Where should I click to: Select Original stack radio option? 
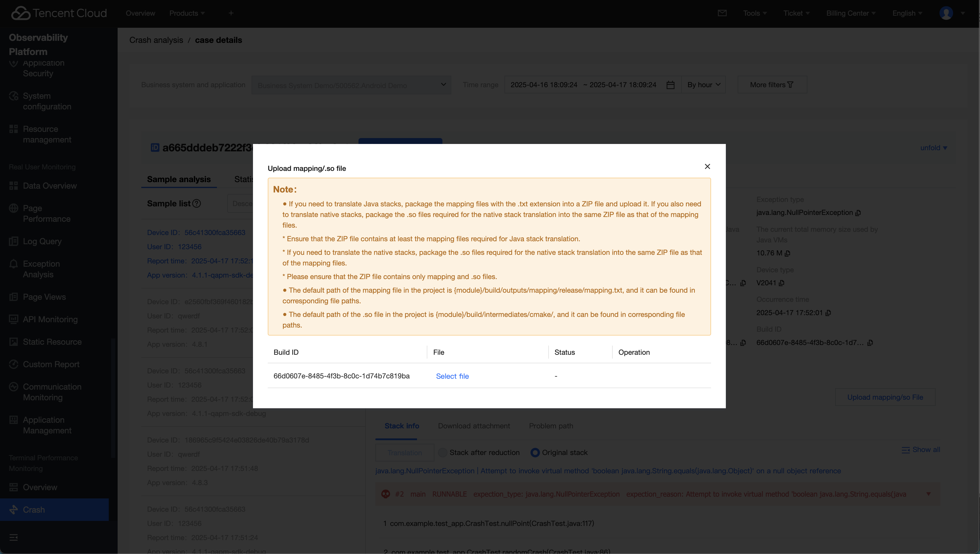[x=535, y=452]
